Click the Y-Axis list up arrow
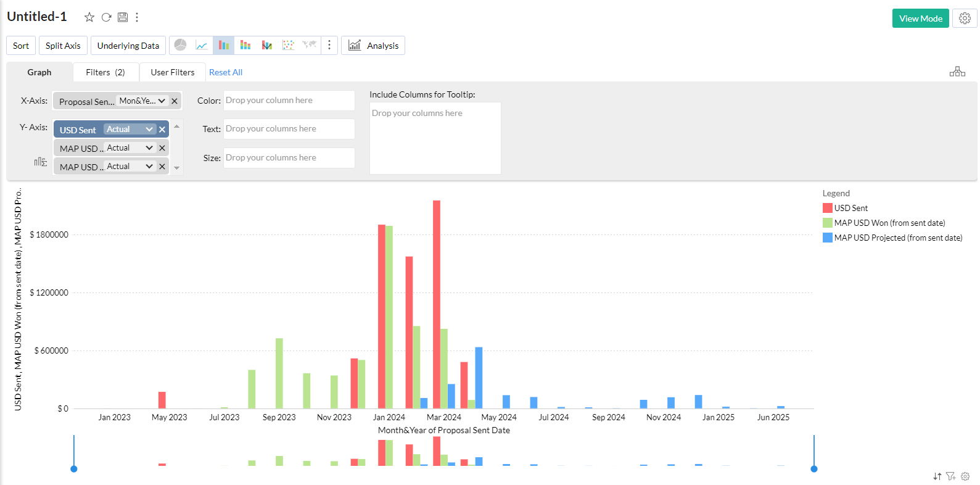Image resolution: width=980 pixels, height=485 pixels. pos(177,126)
